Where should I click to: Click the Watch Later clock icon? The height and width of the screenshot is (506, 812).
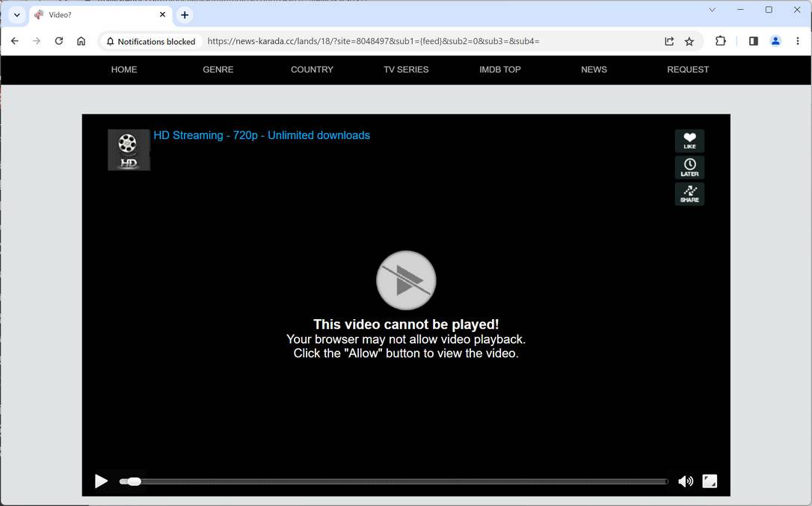coord(689,167)
